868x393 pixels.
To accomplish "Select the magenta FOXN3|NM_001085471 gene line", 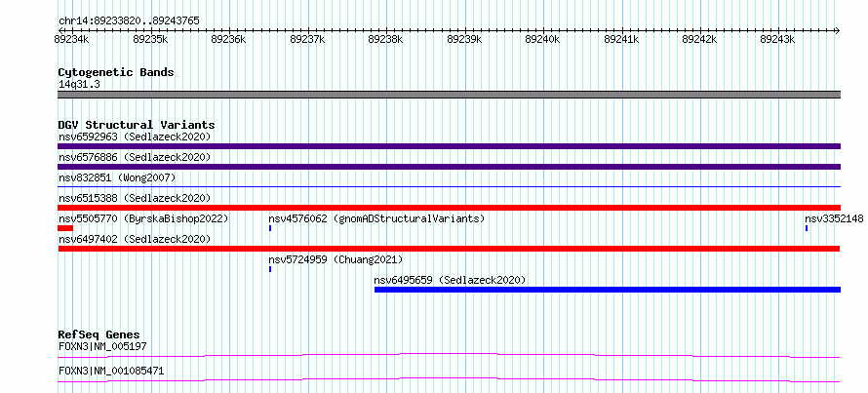I will click(x=449, y=379).
